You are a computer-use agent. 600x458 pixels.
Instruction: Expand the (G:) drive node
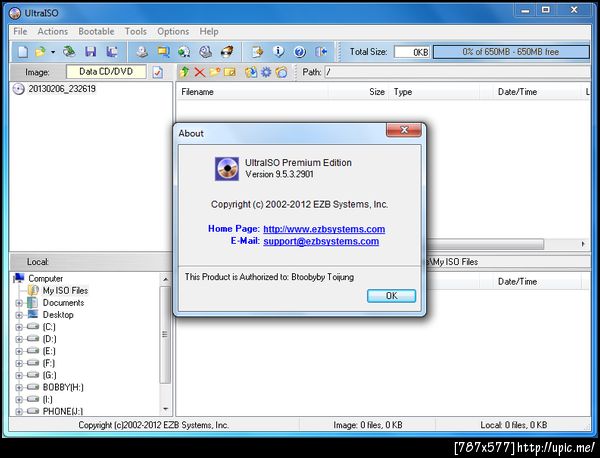pos(19,375)
